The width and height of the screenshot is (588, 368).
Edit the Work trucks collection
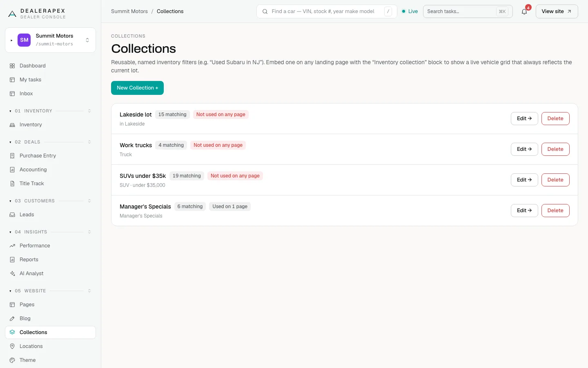coord(524,149)
